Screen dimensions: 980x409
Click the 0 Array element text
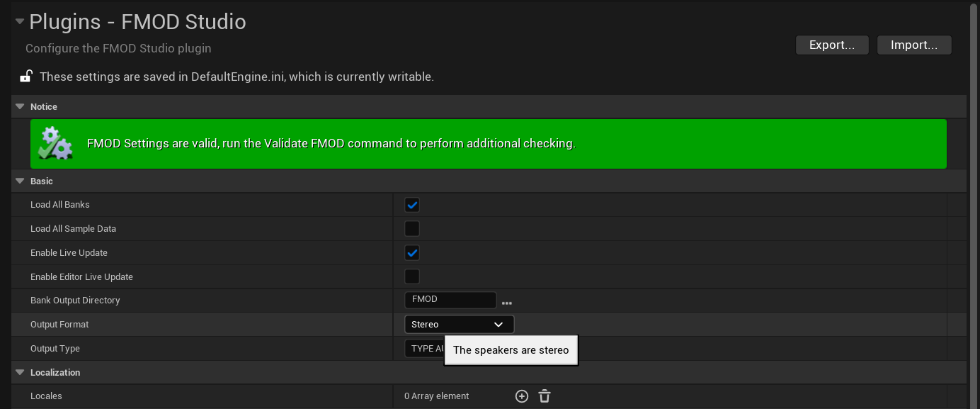tap(436, 396)
